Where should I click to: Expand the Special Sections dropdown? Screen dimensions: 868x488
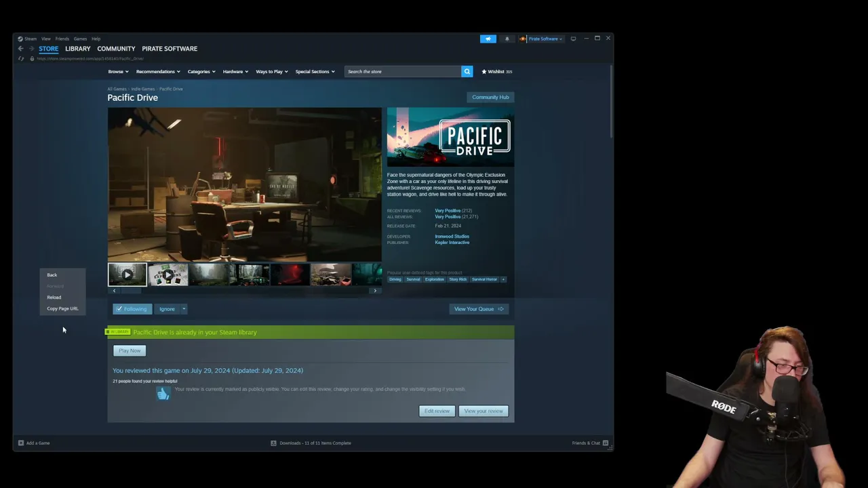click(x=315, y=71)
